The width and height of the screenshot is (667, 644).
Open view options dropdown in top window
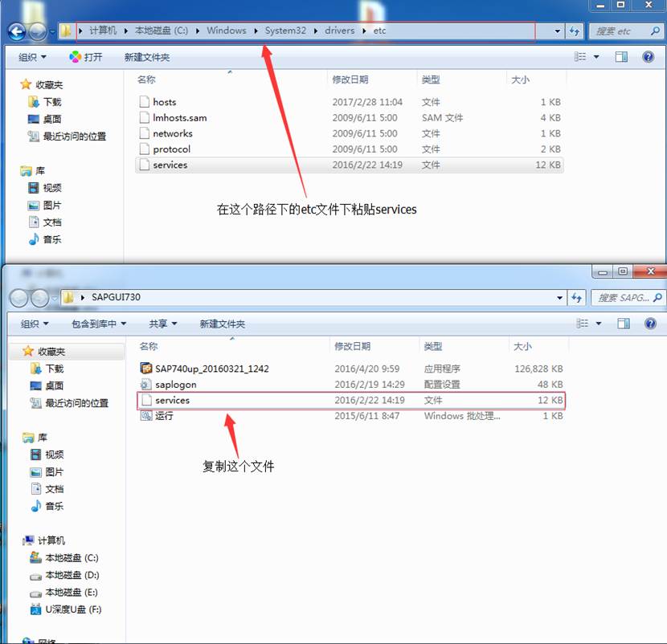click(x=596, y=57)
